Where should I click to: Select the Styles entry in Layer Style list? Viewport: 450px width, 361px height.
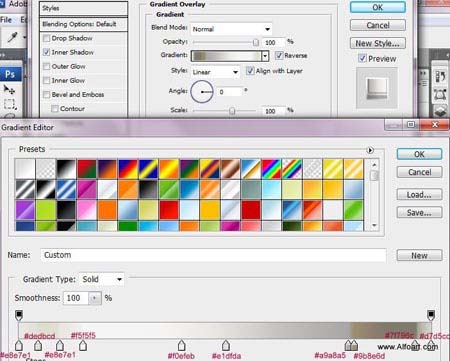(x=83, y=8)
